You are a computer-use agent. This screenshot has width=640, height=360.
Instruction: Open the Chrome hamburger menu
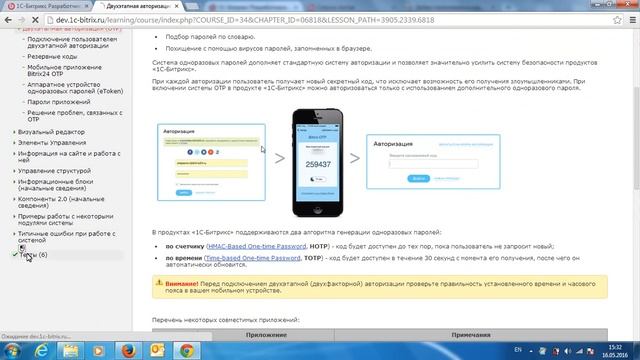(x=633, y=20)
